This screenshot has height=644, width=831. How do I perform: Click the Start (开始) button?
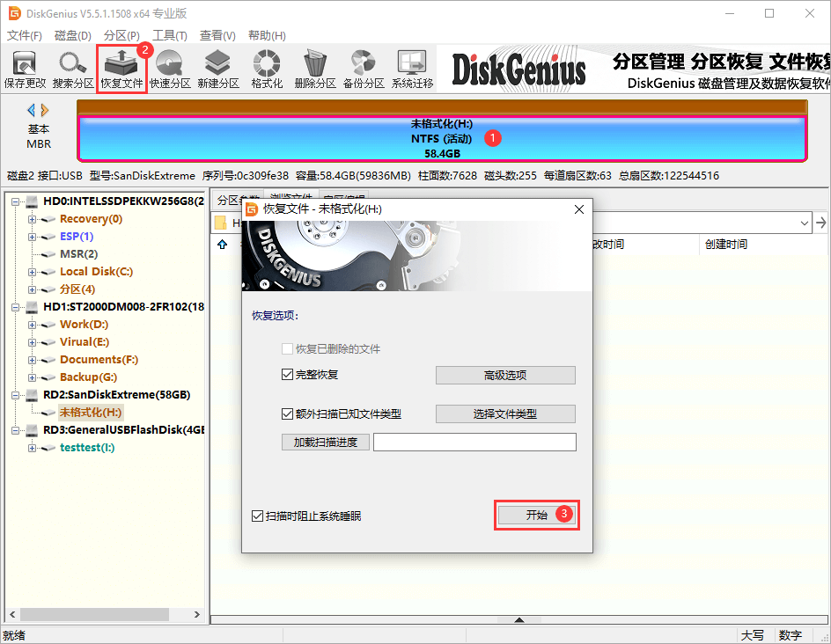pos(536,515)
